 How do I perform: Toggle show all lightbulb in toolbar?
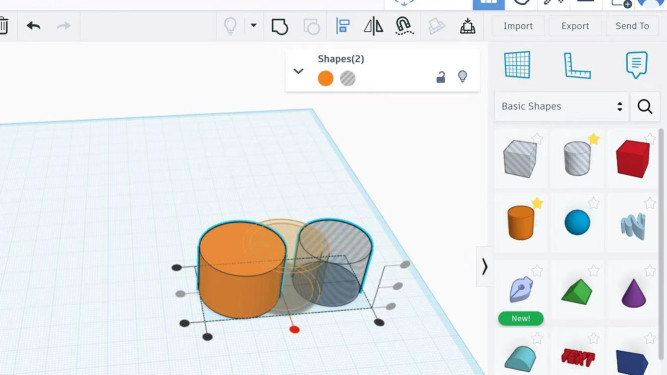230,26
